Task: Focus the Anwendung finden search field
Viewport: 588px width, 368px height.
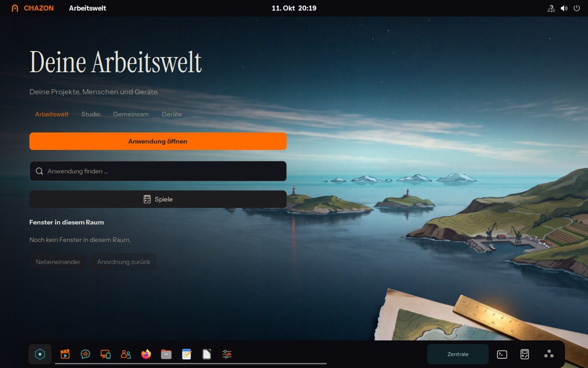Action: tap(158, 171)
